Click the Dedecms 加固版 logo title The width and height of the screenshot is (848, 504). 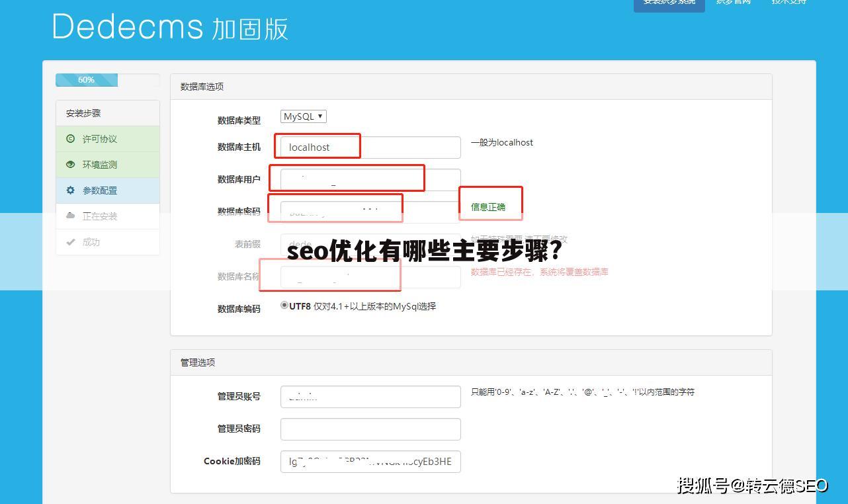point(171,27)
